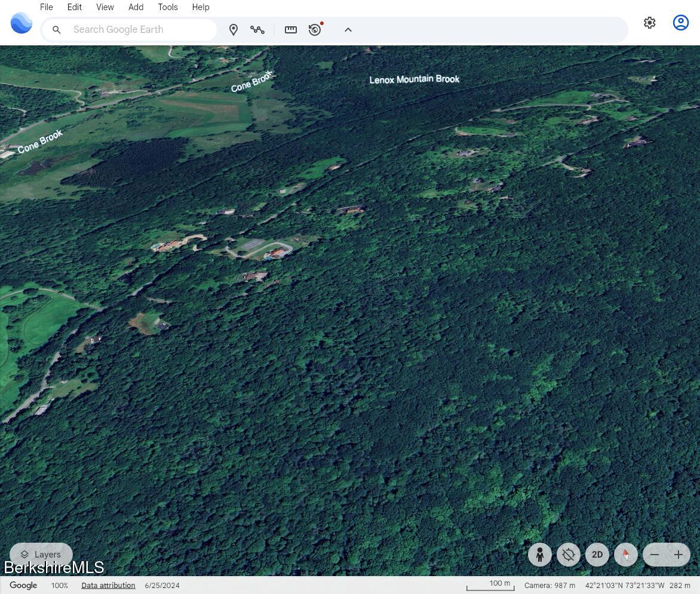This screenshot has width=700, height=594.
Task: Open the Layers panel
Action: [41, 555]
